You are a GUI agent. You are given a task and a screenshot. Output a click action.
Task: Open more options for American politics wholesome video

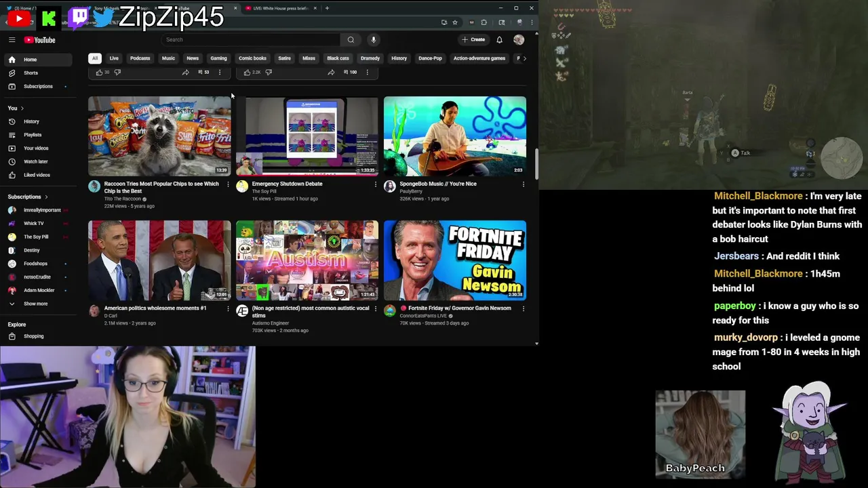point(228,308)
